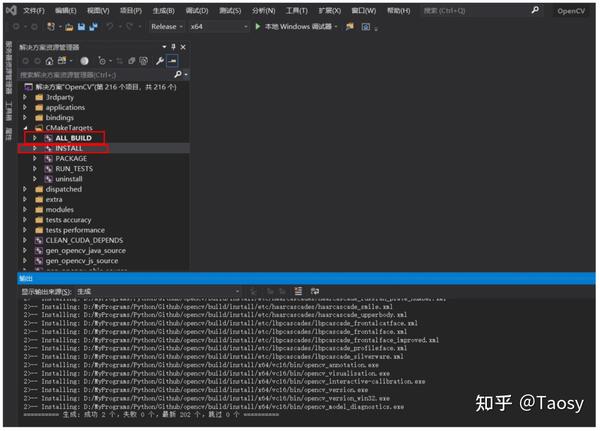Select the modules folder
This screenshot has width=600, height=431.
click(x=60, y=210)
